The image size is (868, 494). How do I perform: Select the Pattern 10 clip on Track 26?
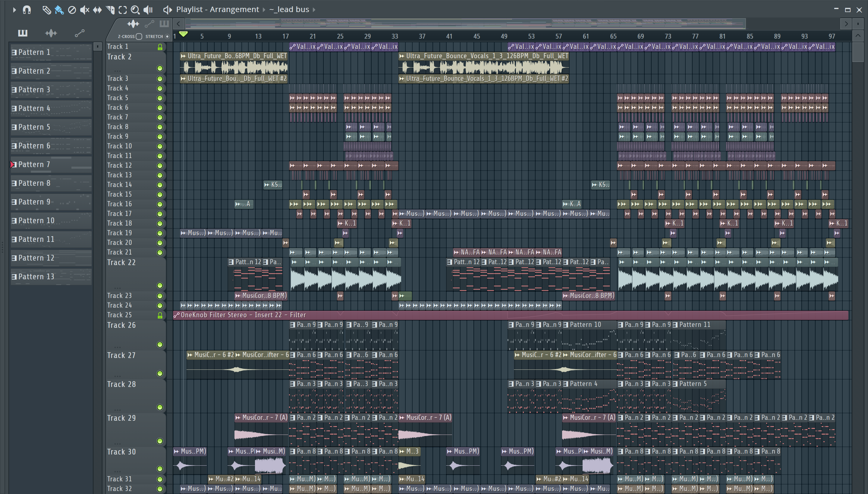(589, 335)
